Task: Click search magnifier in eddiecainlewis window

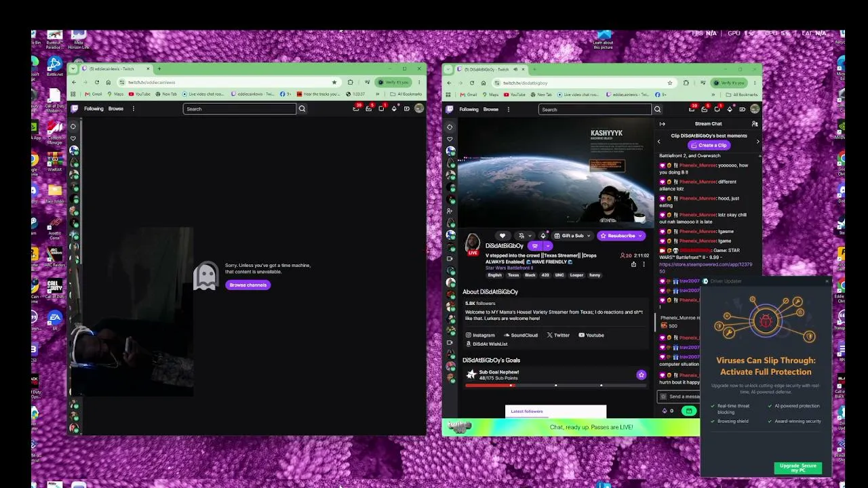Action: pyautogui.click(x=302, y=108)
